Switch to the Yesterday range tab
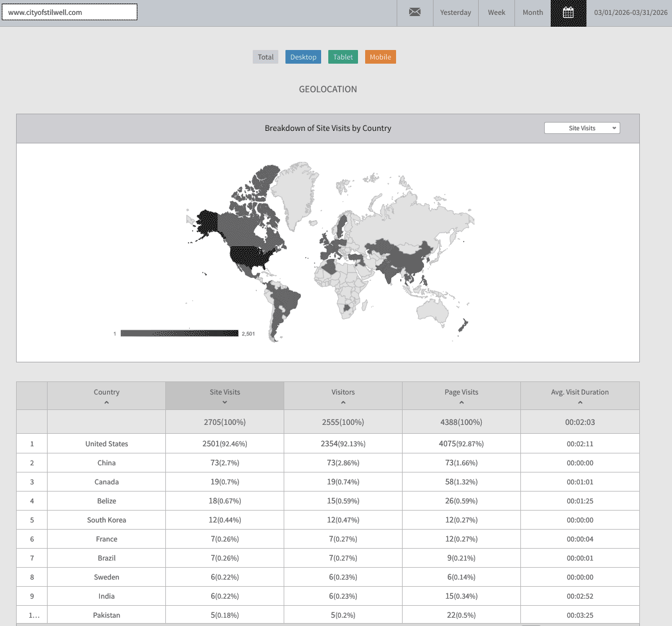The width and height of the screenshot is (672, 626). pyautogui.click(x=456, y=12)
